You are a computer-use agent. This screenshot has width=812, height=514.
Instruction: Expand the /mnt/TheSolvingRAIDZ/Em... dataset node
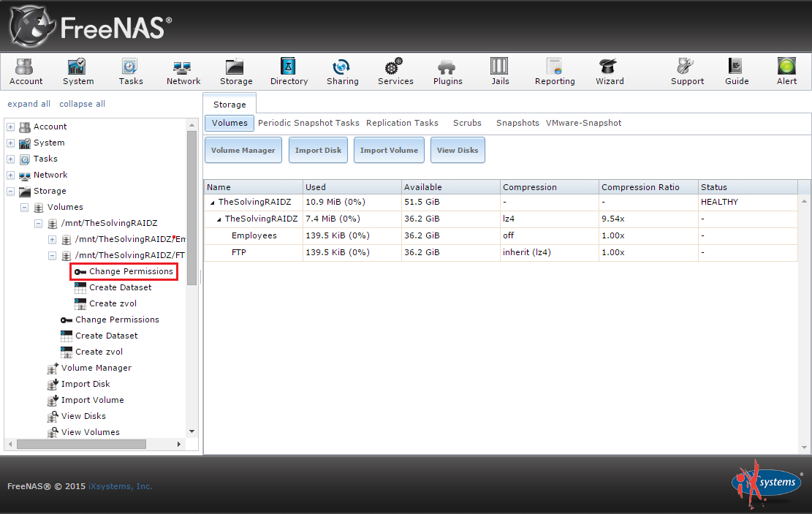[53, 239]
